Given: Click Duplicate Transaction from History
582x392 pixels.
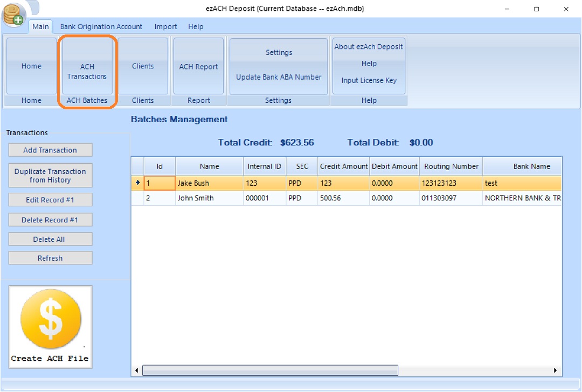Looking at the screenshot, I should 50,176.
